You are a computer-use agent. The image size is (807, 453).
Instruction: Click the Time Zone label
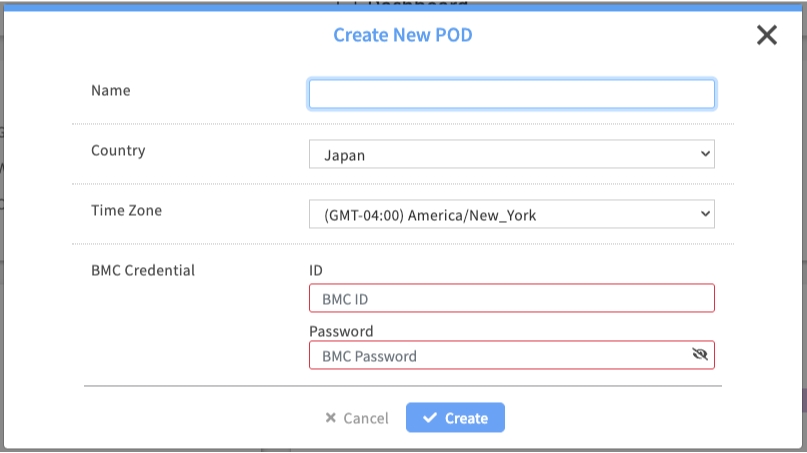pyautogui.click(x=126, y=210)
